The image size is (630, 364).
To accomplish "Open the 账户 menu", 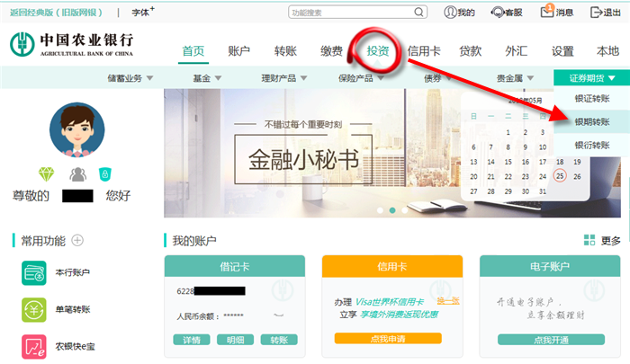I will (x=239, y=51).
